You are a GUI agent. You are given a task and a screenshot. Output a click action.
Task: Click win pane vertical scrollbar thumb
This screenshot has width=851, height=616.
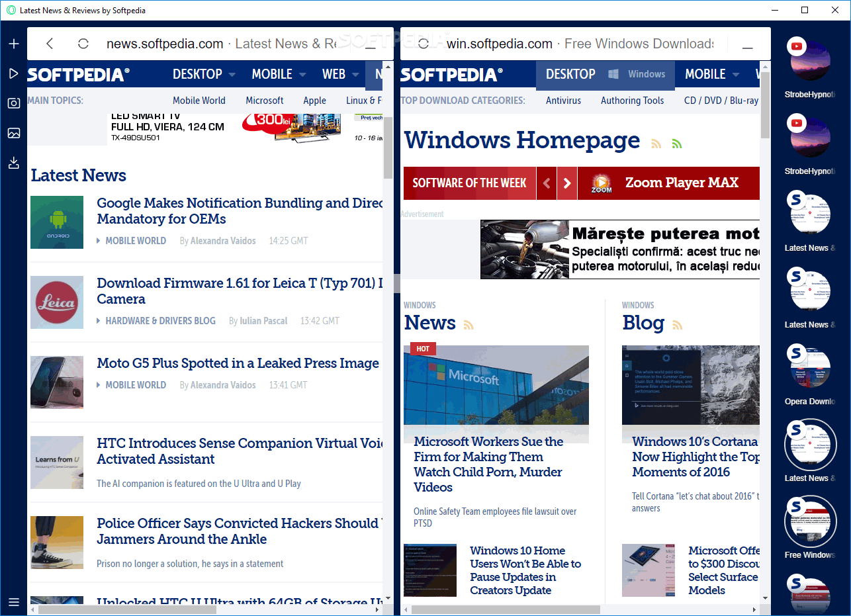765,105
